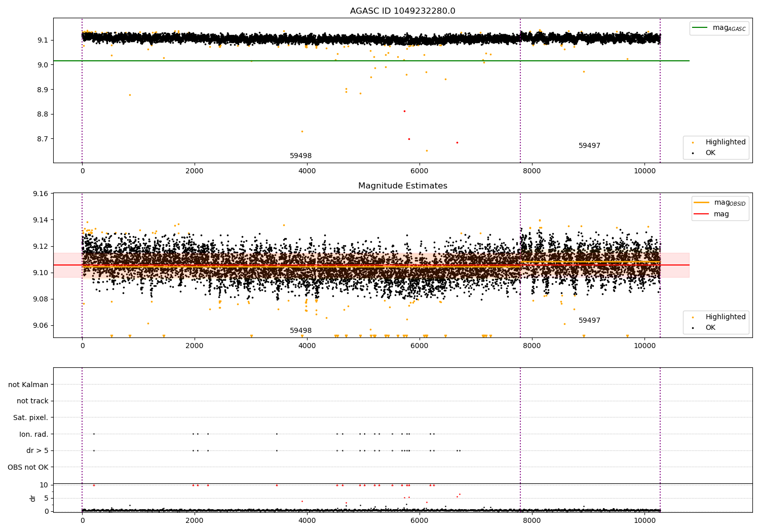This screenshot has width=760, height=532.
Task: Click the "not track" row label
Action: click(x=32, y=401)
